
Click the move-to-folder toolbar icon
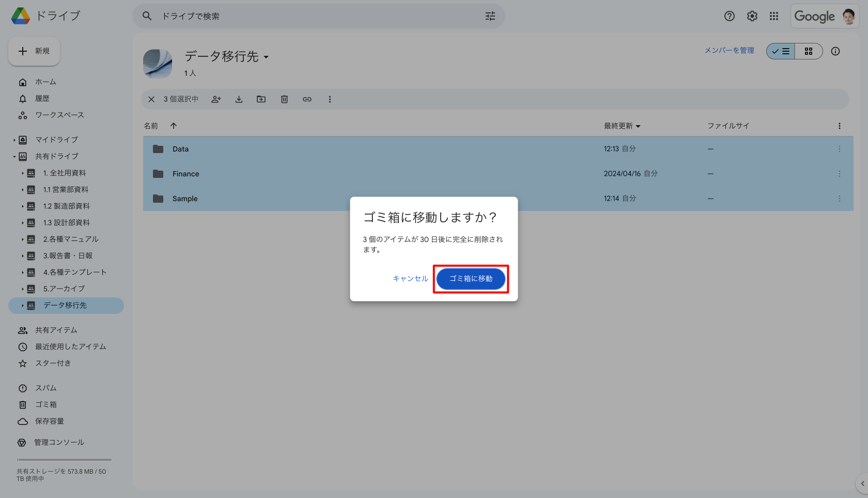click(261, 99)
